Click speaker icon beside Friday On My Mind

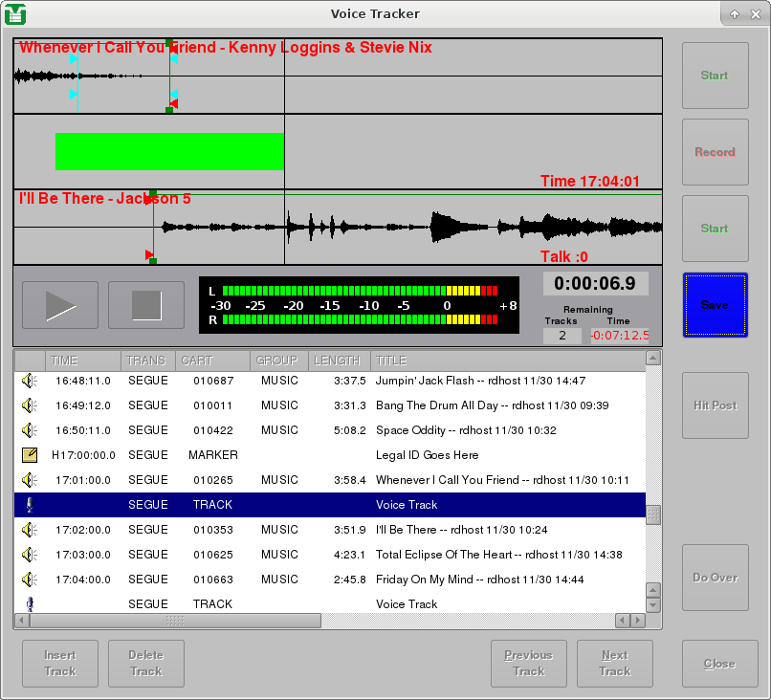(28, 580)
